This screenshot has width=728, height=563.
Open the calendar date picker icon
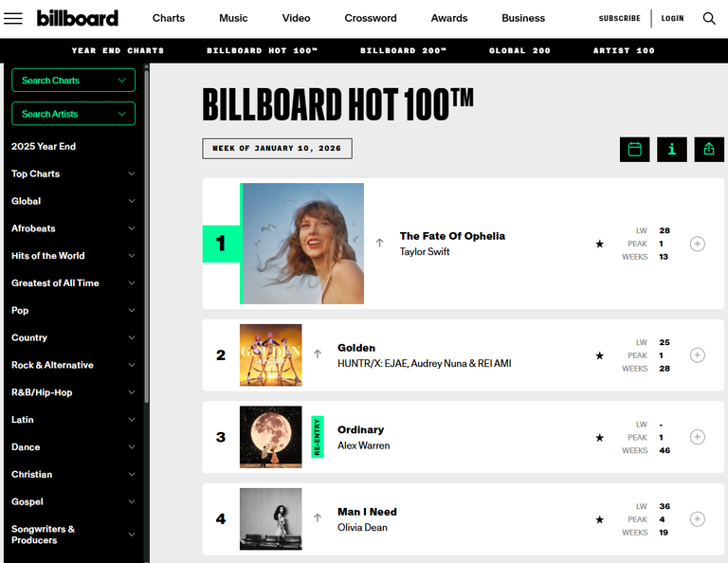point(635,149)
